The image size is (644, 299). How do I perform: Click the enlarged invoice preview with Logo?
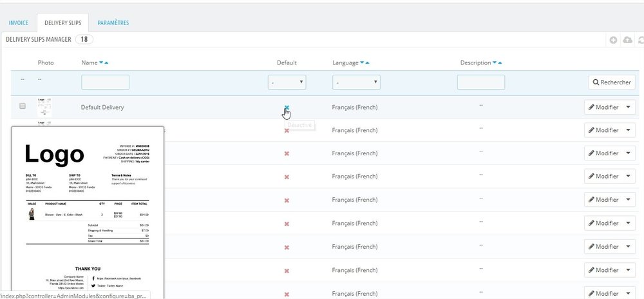88,213
